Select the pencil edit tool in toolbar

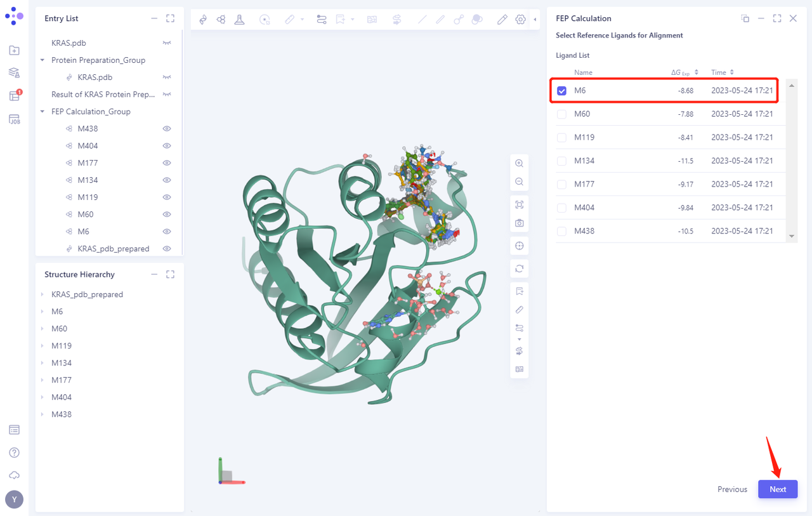(x=502, y=20)
